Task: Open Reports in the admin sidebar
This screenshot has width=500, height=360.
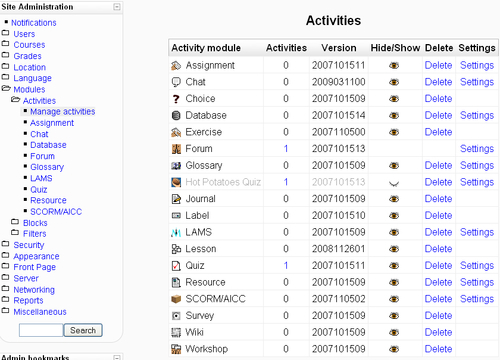Action: [28, 301]
